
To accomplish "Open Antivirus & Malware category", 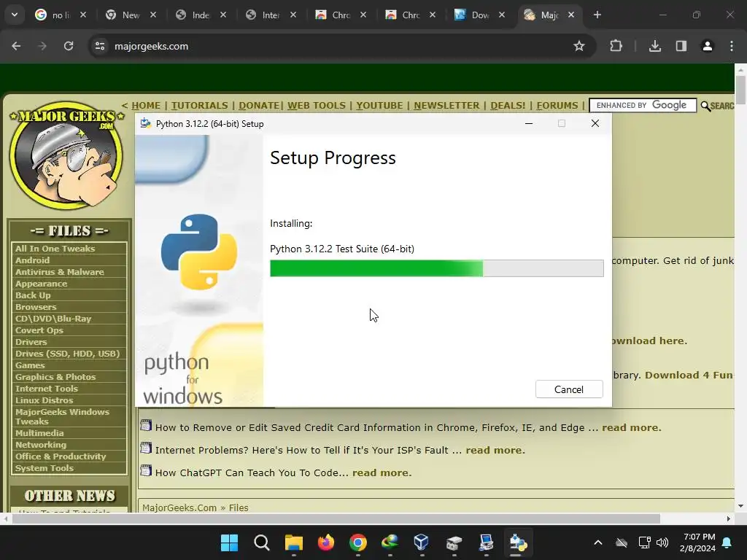I will click(60, 272).
